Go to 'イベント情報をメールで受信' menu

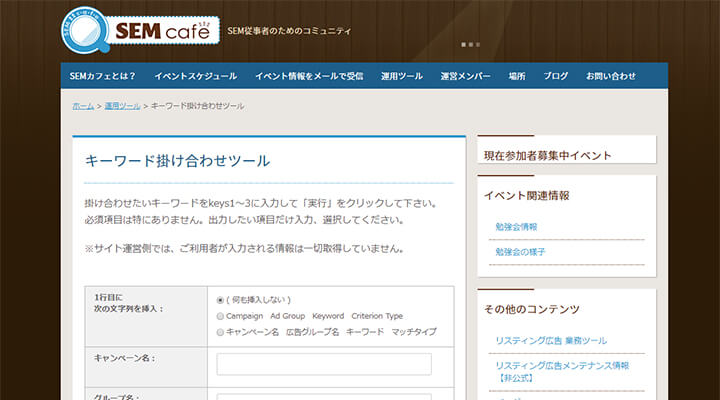click(x=308, y=76)
